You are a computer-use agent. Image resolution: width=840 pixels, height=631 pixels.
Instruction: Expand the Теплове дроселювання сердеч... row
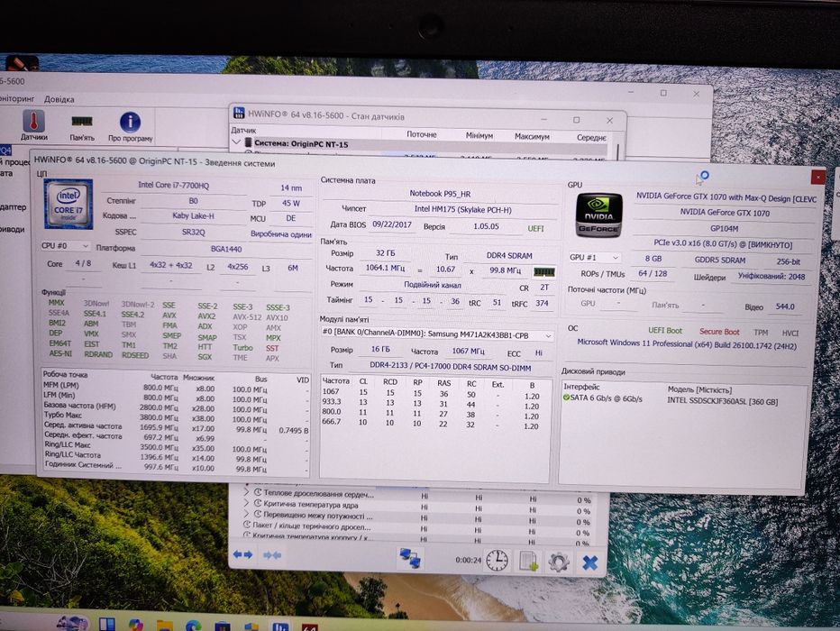(247, 492)
